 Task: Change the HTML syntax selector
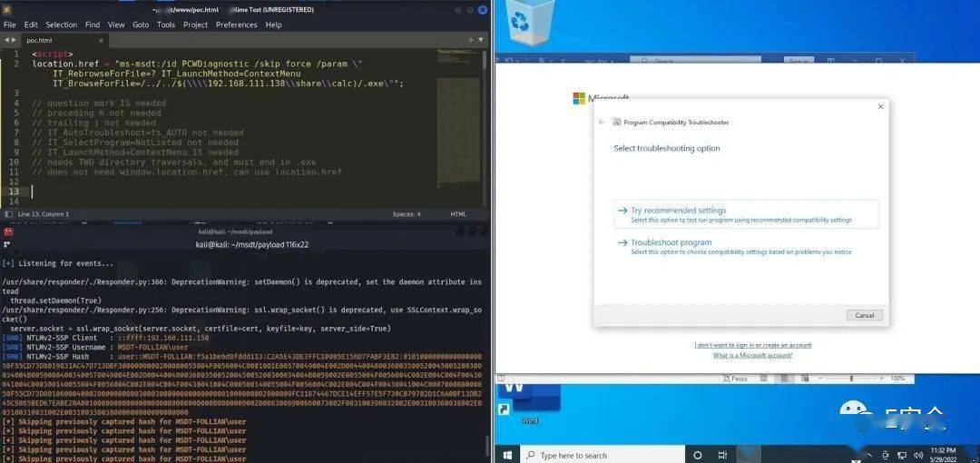coord(458,214)
